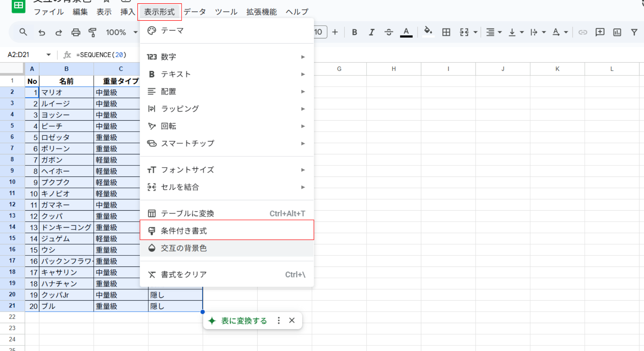Click the insert chart icon
The height and width of the screenshot is (351, 644).
[x=617, y=32]
